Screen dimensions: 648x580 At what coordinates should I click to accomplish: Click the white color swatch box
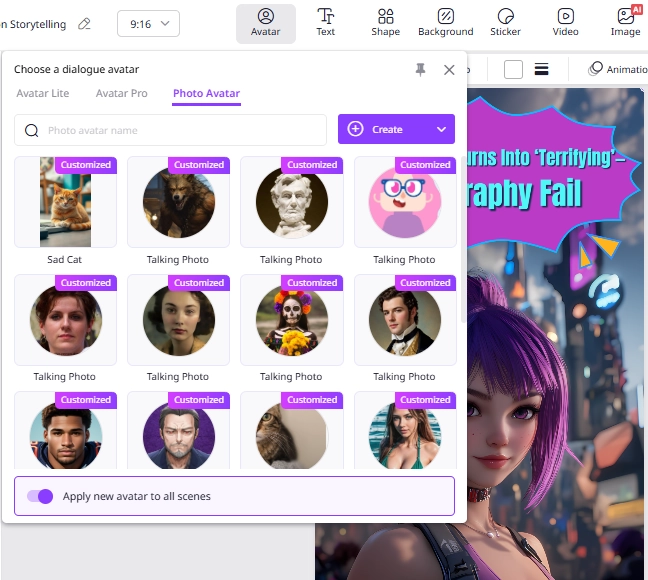tap(513, 69)
